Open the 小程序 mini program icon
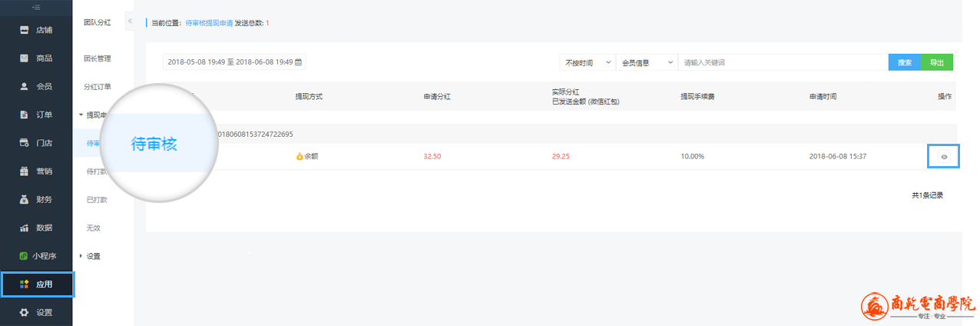980x326 pixels. pyautogui.click(x=24, y=256)
